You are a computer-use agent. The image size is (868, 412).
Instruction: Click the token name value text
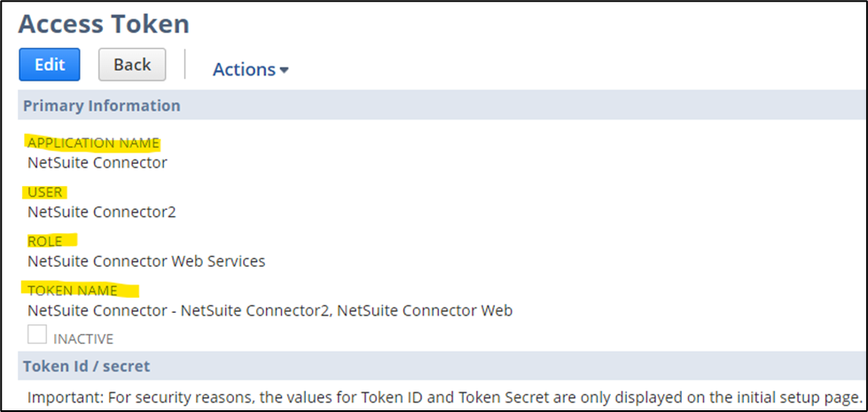270,310
